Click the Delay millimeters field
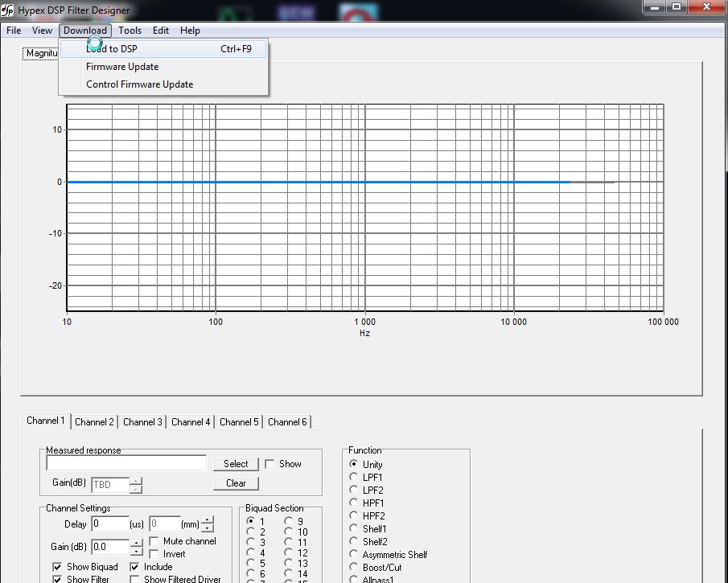The width and height of the screenshot is (728, 583). 165,523
